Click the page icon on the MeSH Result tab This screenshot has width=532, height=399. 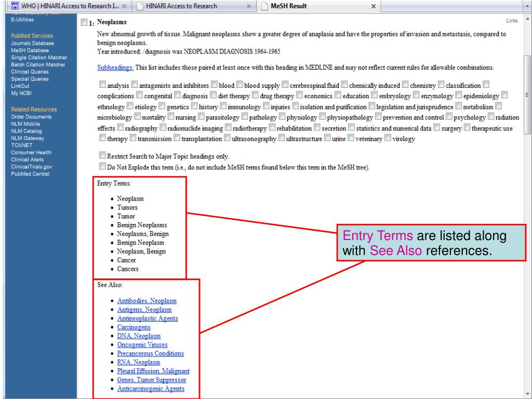(264, 6)
